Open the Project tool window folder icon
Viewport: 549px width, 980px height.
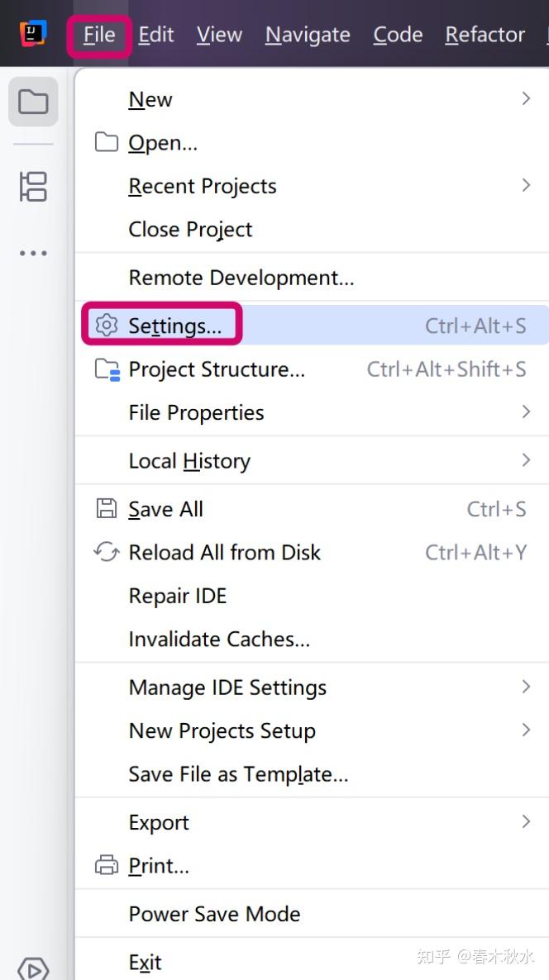pyautogui.click(x=33, y=102)
